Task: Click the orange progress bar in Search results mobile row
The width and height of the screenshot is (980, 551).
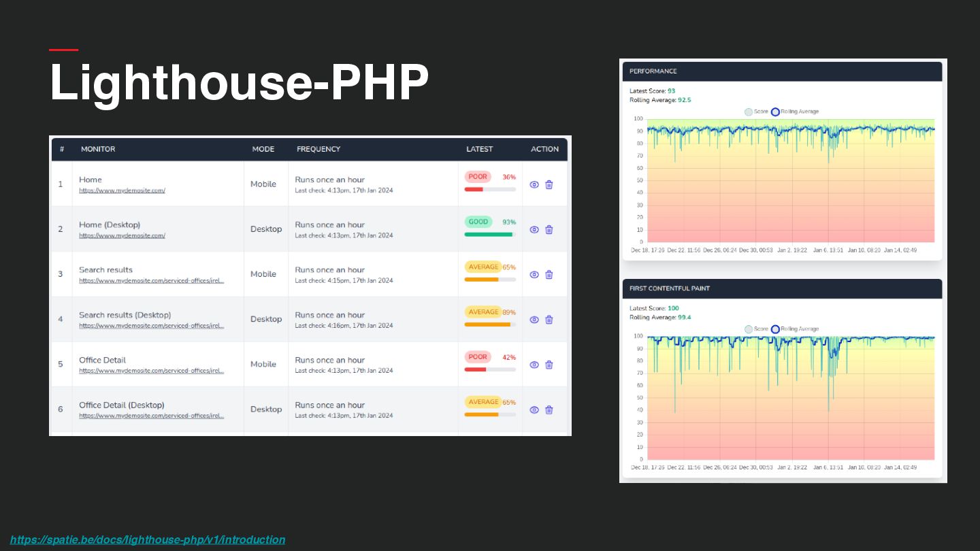Action: coord(490,279)
